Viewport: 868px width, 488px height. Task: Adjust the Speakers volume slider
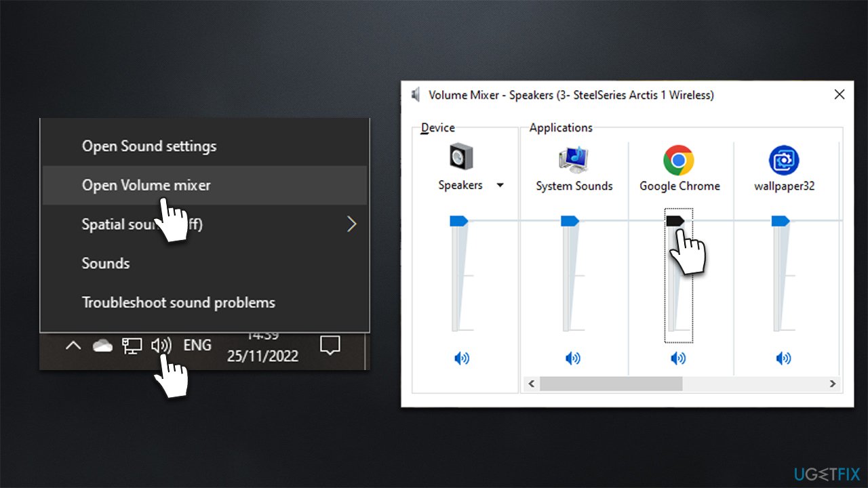458,220
